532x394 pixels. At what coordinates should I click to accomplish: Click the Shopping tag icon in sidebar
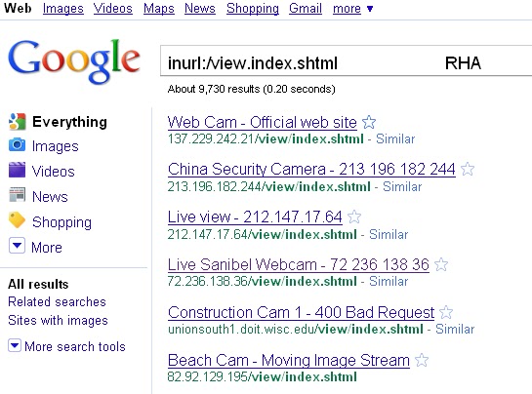(17, 220)
